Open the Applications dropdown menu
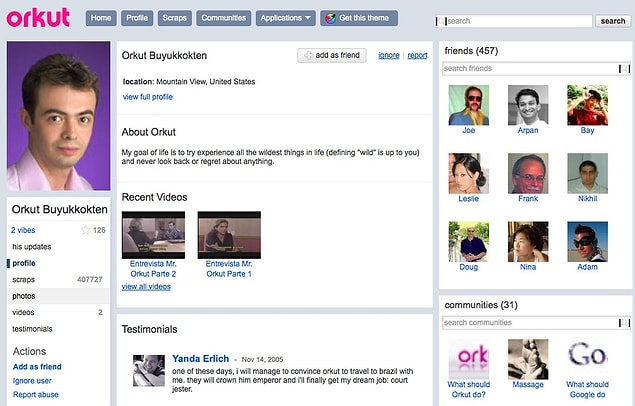Image resolution: width=635 pixels, height=406 pixels. click(286, 18)
